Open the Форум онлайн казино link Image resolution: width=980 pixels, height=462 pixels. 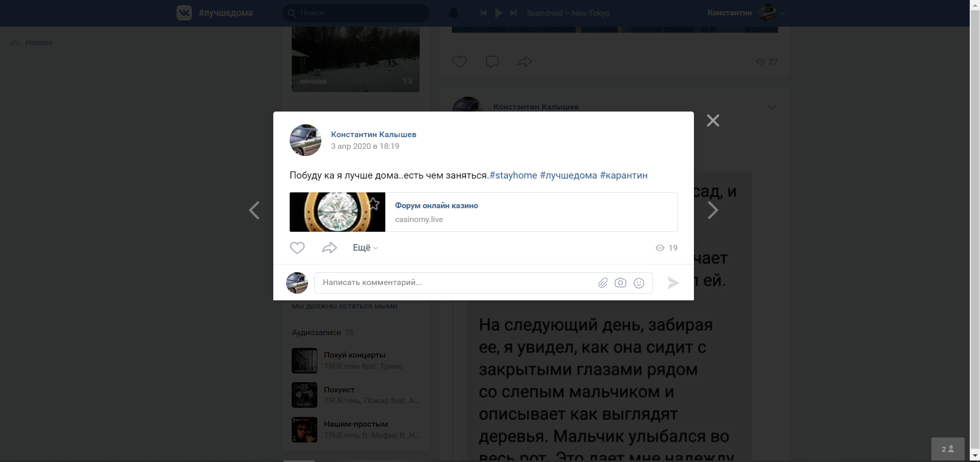click(437, 206)
